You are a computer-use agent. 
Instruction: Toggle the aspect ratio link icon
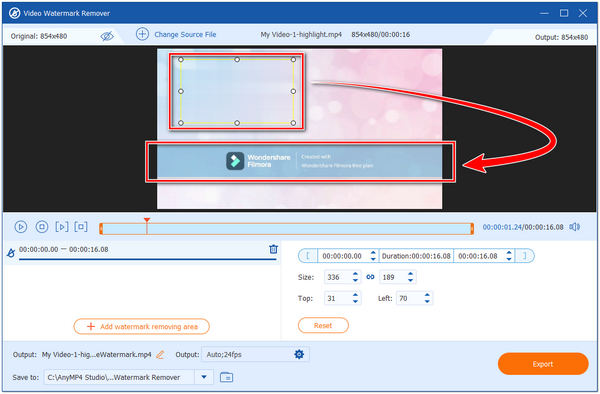point(370,277)
